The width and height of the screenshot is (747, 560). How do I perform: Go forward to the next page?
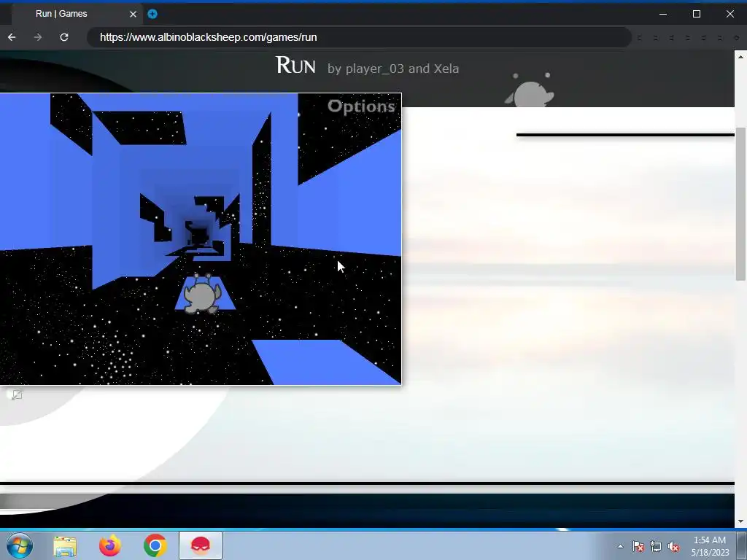38,37
